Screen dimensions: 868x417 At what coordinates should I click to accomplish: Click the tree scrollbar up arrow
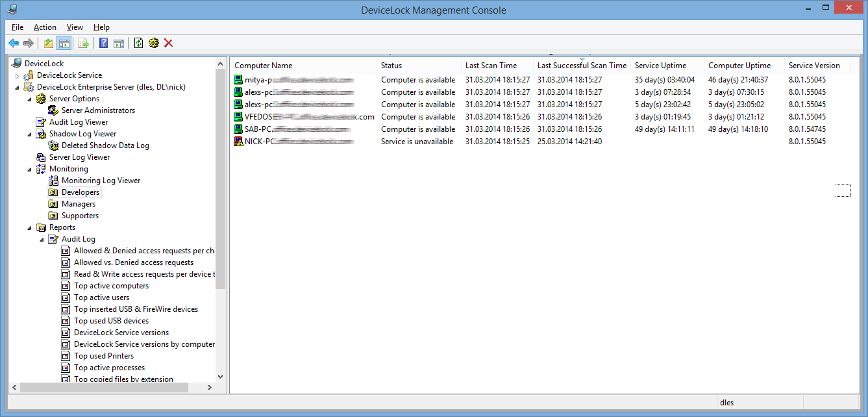[220, 64]
